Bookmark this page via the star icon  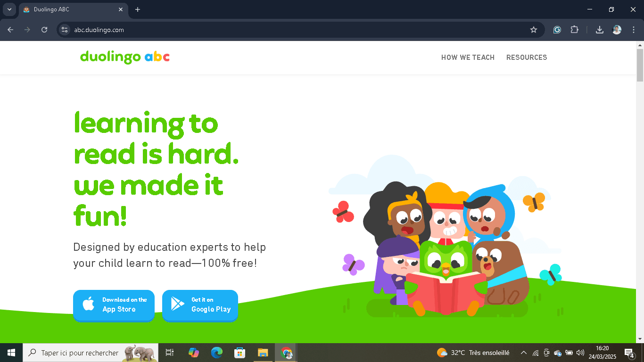pyautogui.click(x=534, y=29)
